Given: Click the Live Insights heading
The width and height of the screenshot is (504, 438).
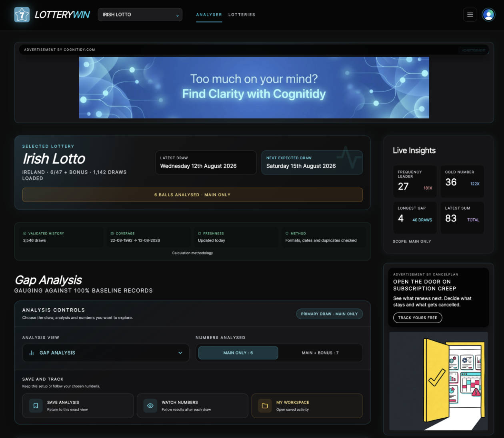Looking at the screenshot, I should click(x=414, y=151).
